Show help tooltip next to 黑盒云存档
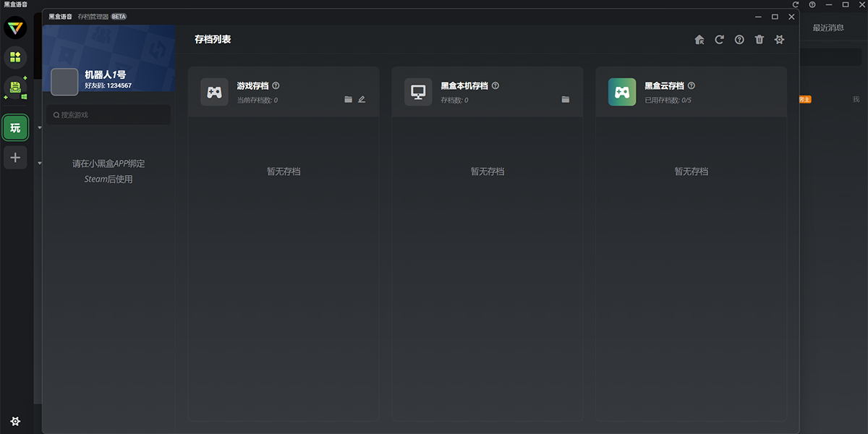Image resolution: width=868 pixels, height=434 pixels. tap(692, 85)
